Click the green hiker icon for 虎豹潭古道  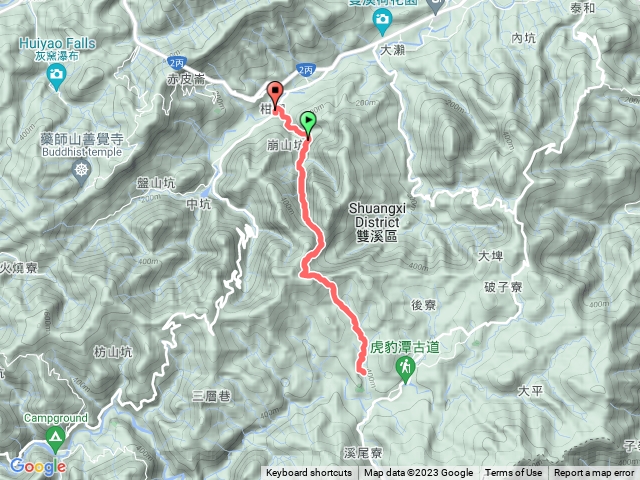click(405, 368)
